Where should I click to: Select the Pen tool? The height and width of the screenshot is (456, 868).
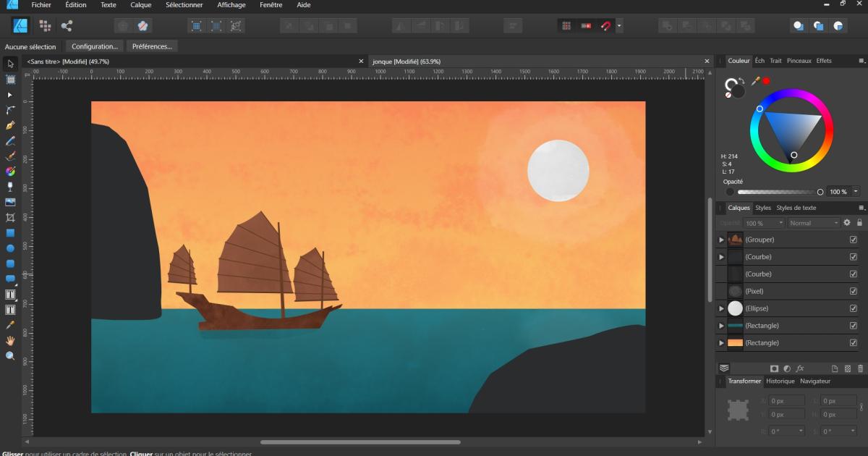coord(10,125)
